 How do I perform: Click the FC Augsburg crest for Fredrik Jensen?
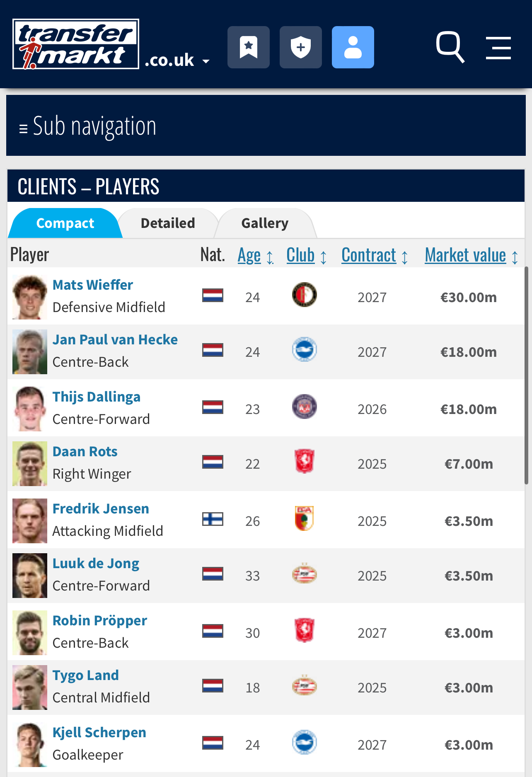click(x=305, y=518)
